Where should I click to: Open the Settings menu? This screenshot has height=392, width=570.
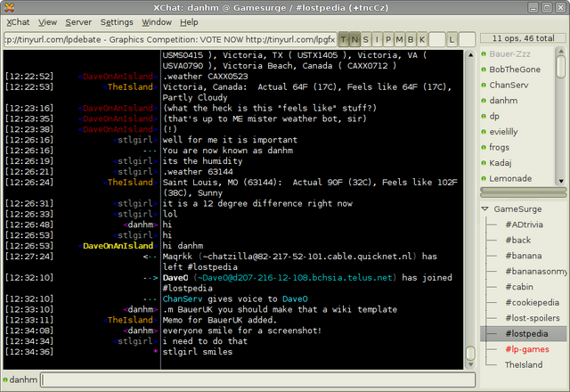(117, 22)
